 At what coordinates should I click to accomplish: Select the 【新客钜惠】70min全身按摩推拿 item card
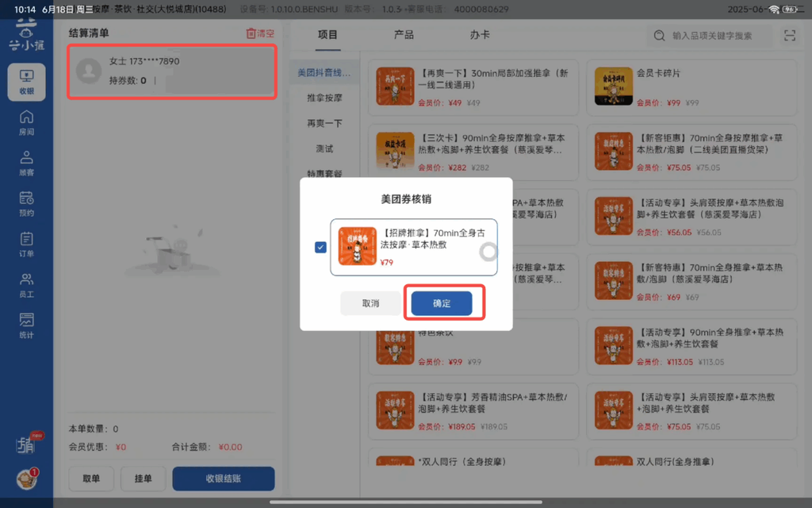click(x=691, y=152)
